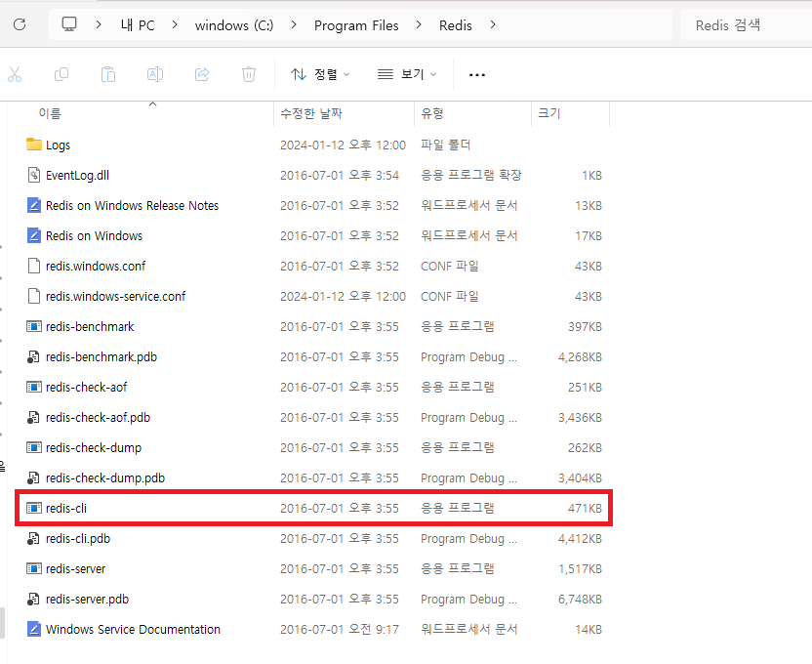Select the Redis on Windows file name
812x664 pixels.
click(95, 235)
